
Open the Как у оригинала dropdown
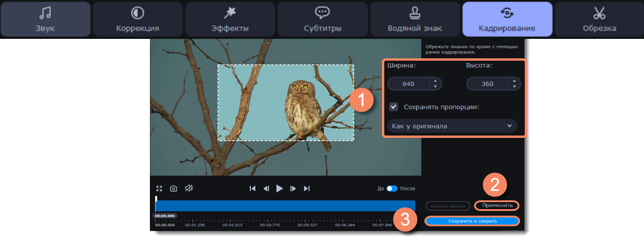coord(452,126)
